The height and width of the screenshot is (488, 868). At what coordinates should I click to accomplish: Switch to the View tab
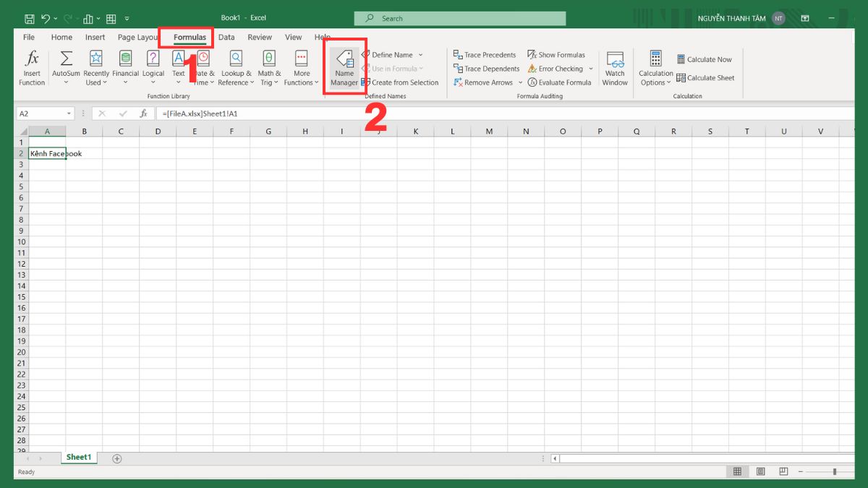(x=293, y=37)
